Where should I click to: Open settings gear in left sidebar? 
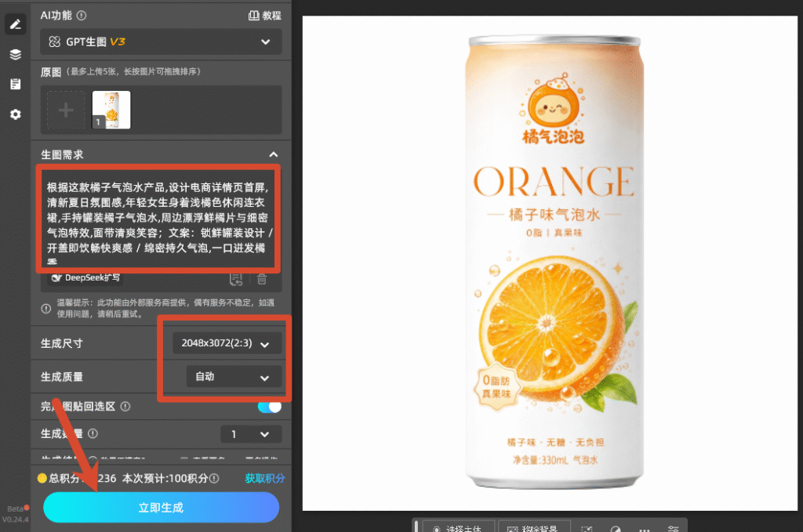click(x=16, y=114)
